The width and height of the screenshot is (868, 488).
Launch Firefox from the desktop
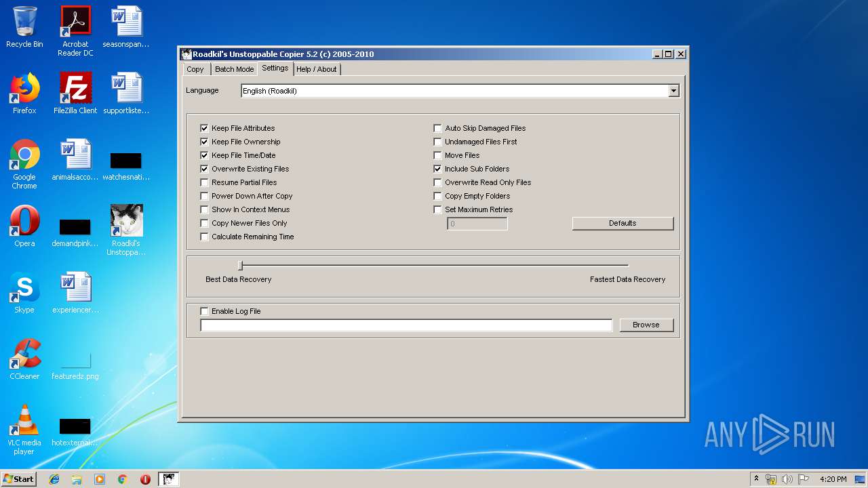point(24,94)
